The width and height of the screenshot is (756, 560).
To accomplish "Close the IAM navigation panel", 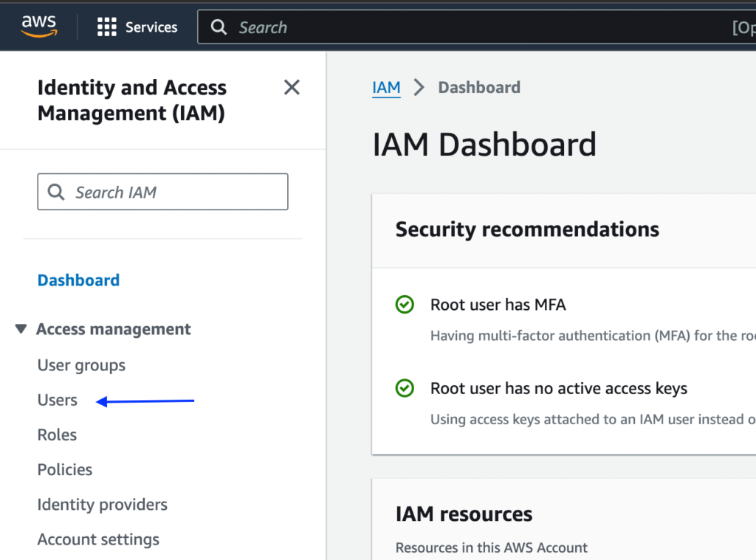I will [x=292, y=87].
